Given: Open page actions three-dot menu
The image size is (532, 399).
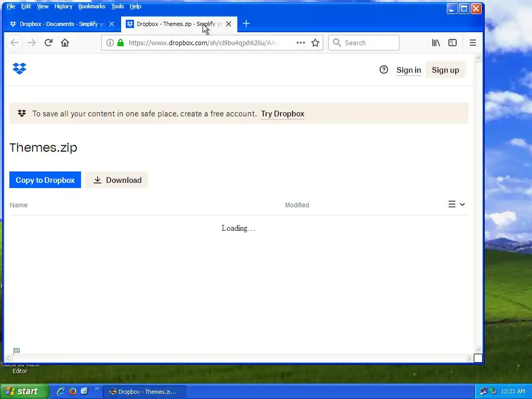Looking at the screenshot, I should point(301,43).
